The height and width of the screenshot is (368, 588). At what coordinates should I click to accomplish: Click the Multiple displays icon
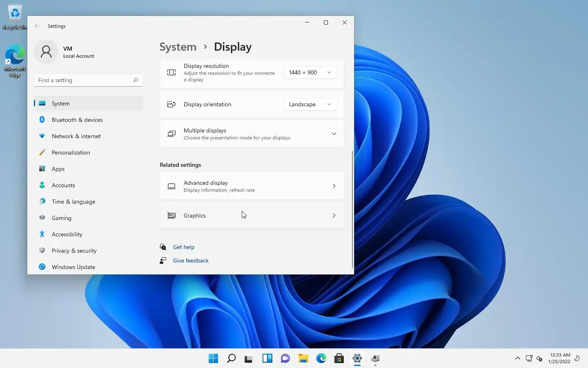171,134
